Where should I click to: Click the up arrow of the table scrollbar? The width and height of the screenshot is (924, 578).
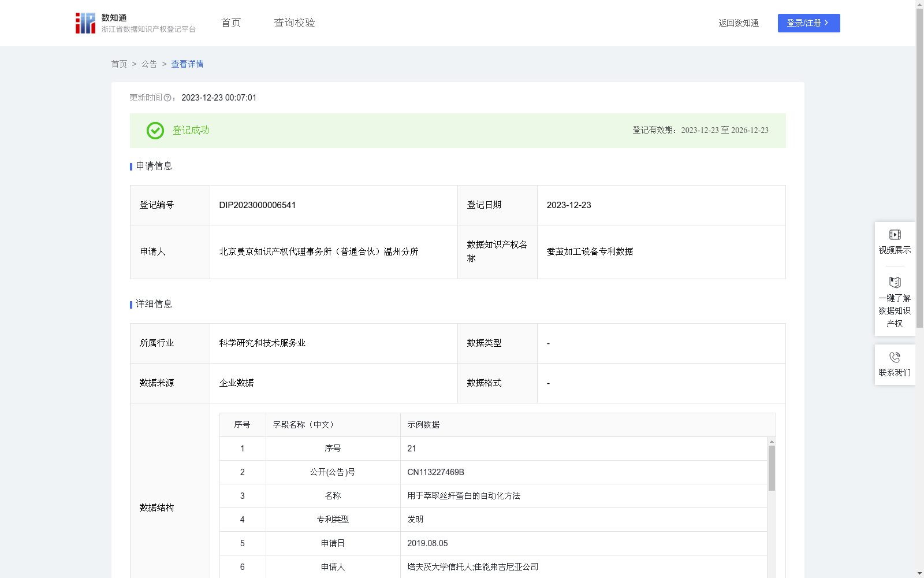pyautogui.click(x=772, y=442)
